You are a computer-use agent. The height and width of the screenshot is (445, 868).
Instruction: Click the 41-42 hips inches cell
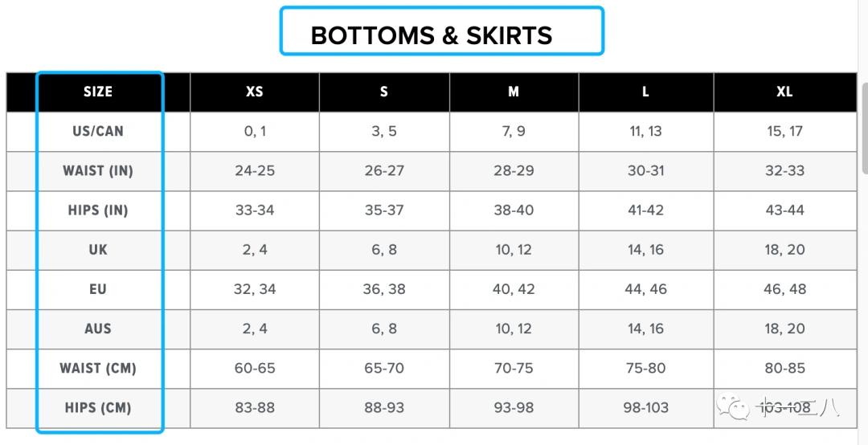click(646, 210)
